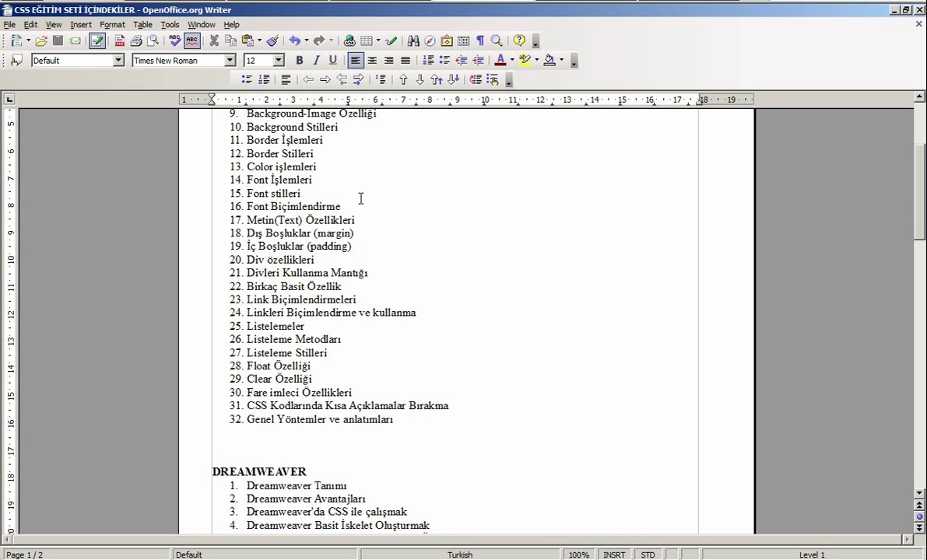Select the Format Paintbrush icon
This screenshot has height=560, width=927.
pos(272,40)
